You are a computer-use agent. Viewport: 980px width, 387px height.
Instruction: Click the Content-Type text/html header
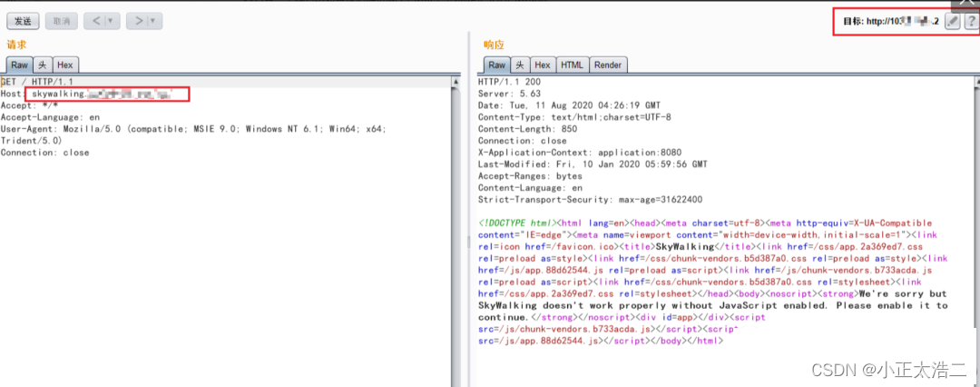[574, 117]
